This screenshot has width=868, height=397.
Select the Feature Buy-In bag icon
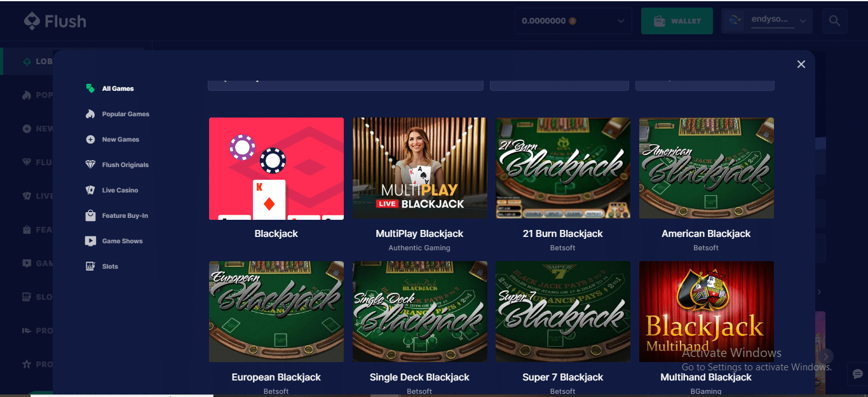click(90, 215)
